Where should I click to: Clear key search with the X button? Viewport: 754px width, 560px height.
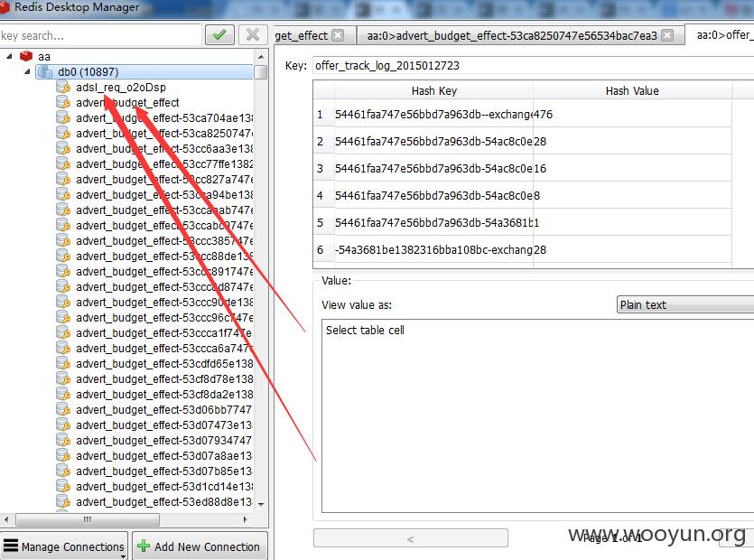click(253, 34)
